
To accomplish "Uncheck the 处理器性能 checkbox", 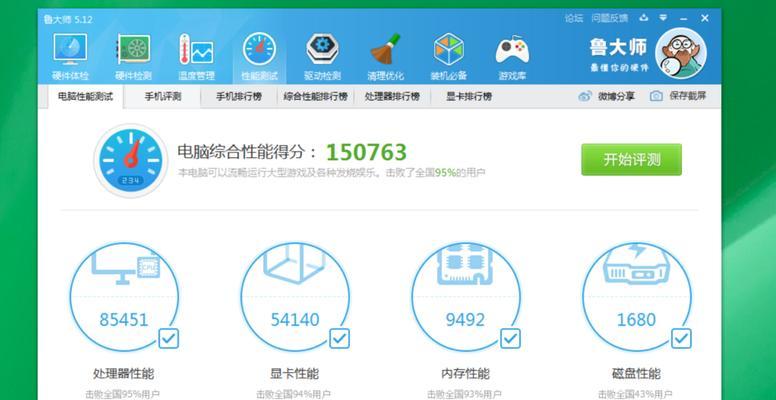I will pos(169,339).
